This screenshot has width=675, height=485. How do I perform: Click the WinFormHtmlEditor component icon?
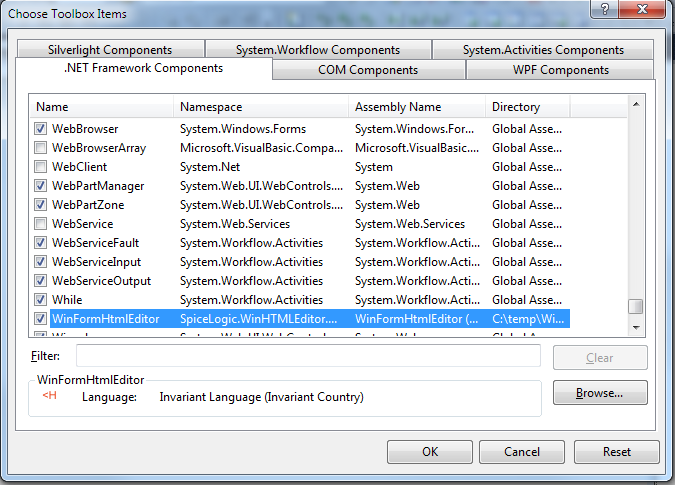pos(47,396)
